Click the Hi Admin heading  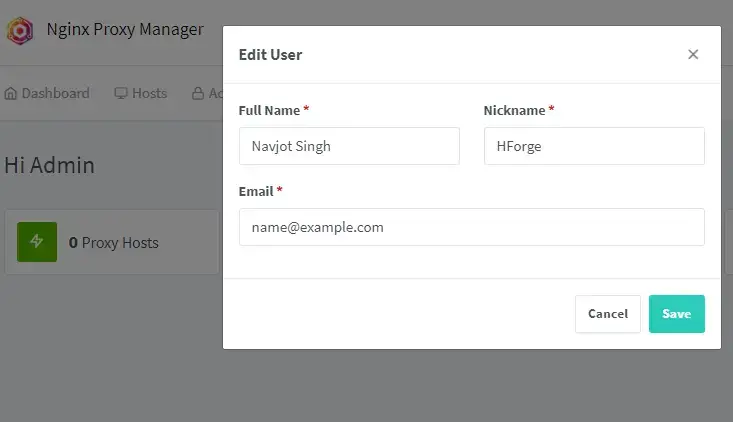[x=50, y=165]
